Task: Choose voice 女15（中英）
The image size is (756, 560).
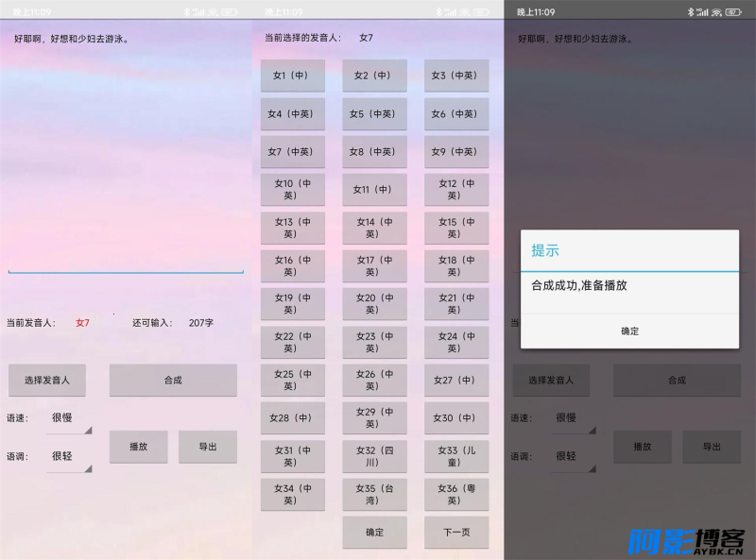Action: tap(456, 228)
